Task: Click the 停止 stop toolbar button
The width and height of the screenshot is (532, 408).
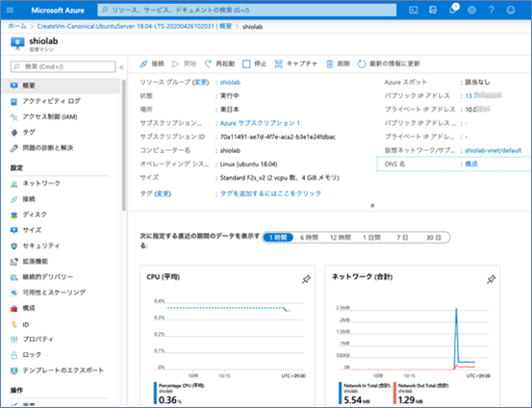Action: 255,64
